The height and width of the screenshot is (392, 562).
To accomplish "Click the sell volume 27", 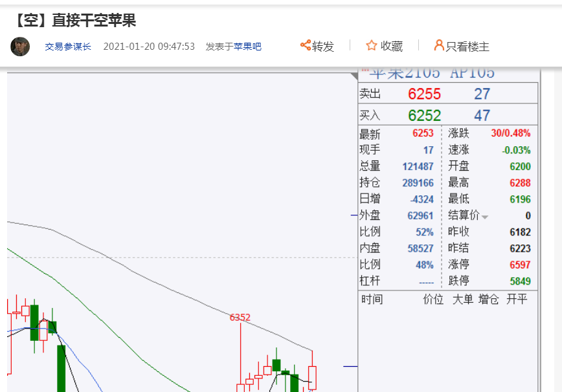I will (x=482, y=94).
